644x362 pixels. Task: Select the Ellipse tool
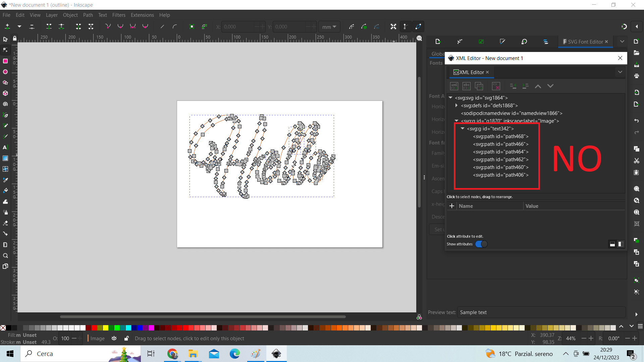pos(5,72)
